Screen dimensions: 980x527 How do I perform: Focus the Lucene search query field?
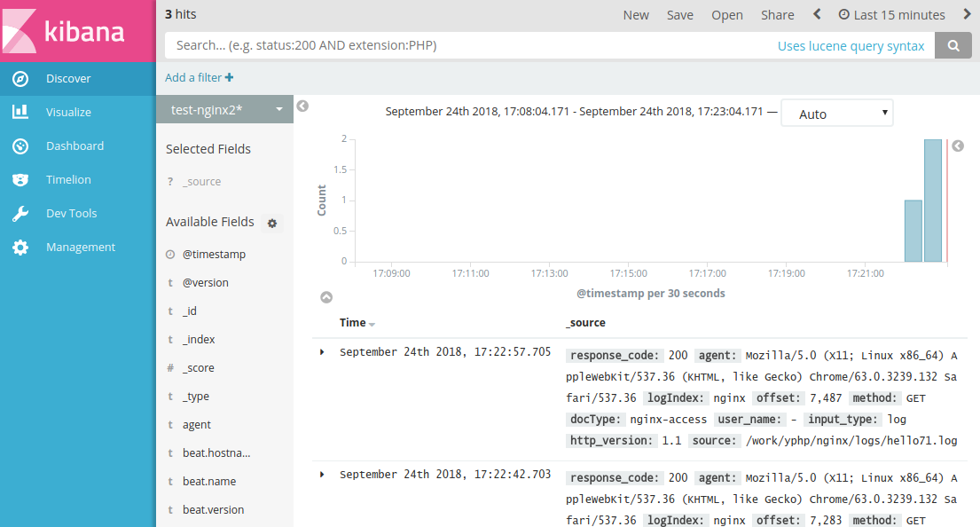[470, 45]
